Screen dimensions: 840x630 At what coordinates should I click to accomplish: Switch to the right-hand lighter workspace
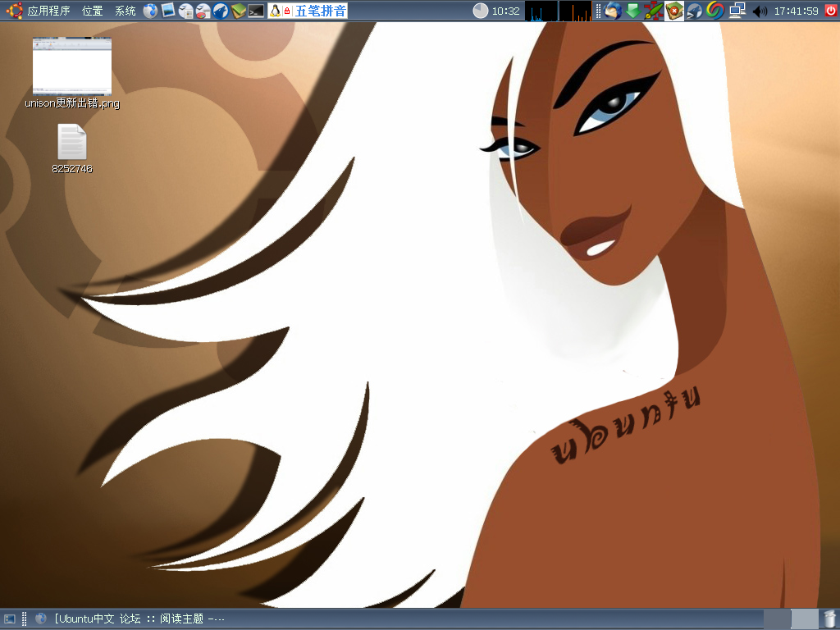point(805,619)
